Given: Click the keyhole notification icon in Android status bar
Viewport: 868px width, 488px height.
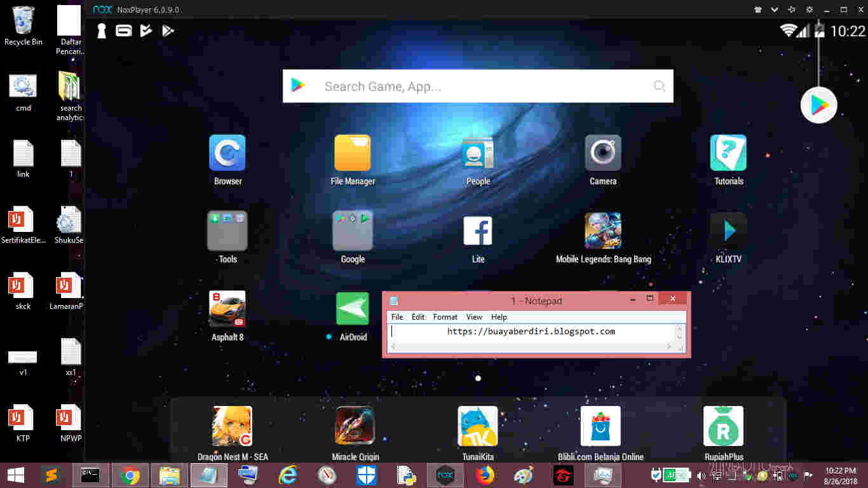Looking at the screenshot, I should pyautogui.click(x=101, y=30).
